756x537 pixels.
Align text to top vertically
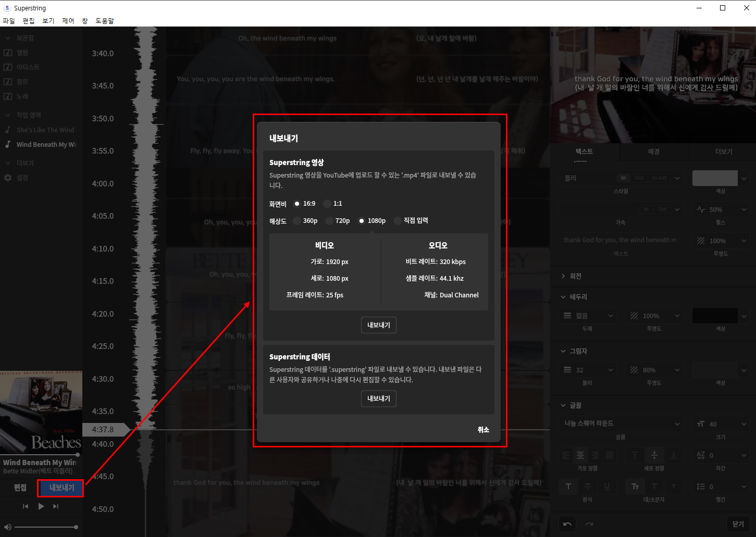coord(635,455)
